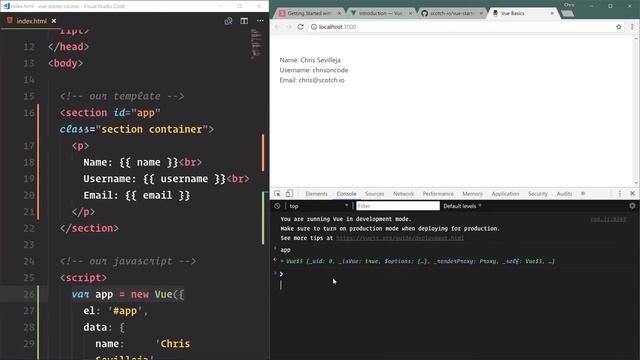The height and width of the screenshot is (360, 640).
Task: Select the Vue Basics browser tab
Action: (x=522, y=13)
